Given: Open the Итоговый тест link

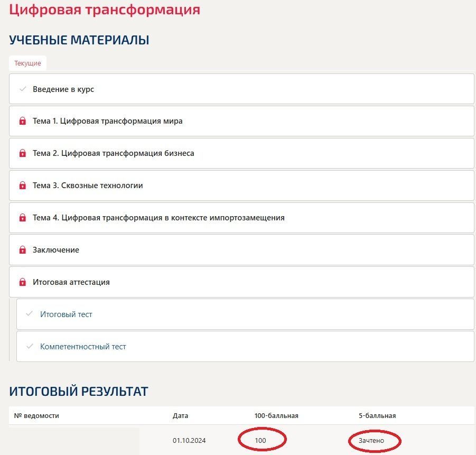Looking at the screenshot, I should [x=66, y=314].
